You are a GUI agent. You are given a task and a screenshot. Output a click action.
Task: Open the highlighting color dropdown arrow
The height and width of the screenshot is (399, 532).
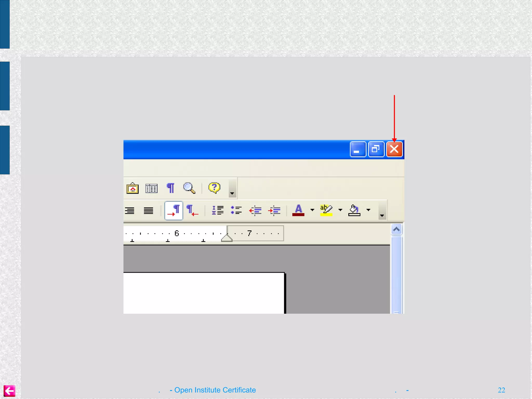tap(340, 210)
